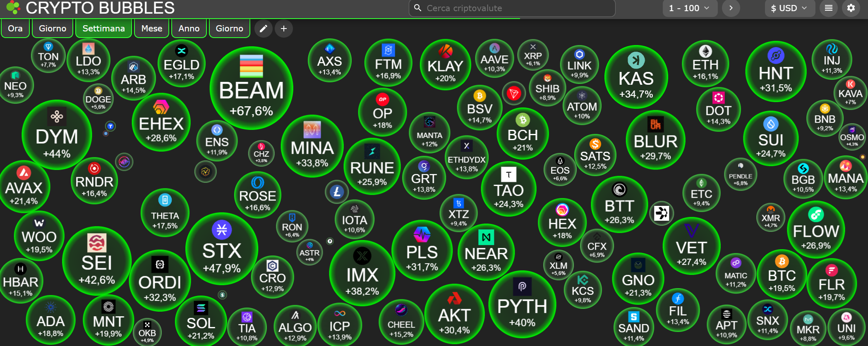This screenshot has width=868, height=346.
Task: Select the XRP bubble
Action: click(x=533, y=55)
